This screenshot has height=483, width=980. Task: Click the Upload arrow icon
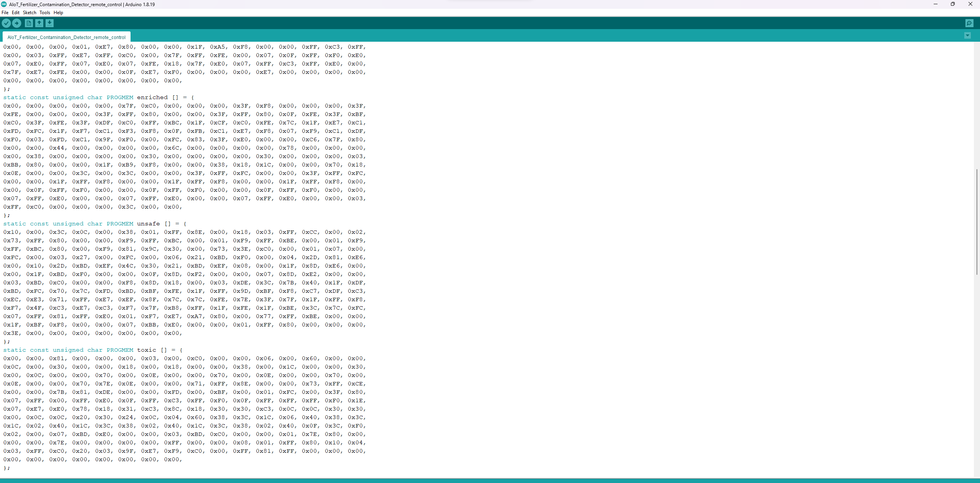(x=16, y=23)
